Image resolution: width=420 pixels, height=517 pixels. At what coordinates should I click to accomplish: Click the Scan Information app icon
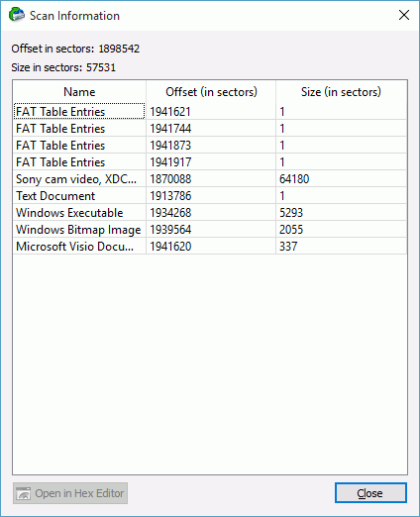coord(17,15)
